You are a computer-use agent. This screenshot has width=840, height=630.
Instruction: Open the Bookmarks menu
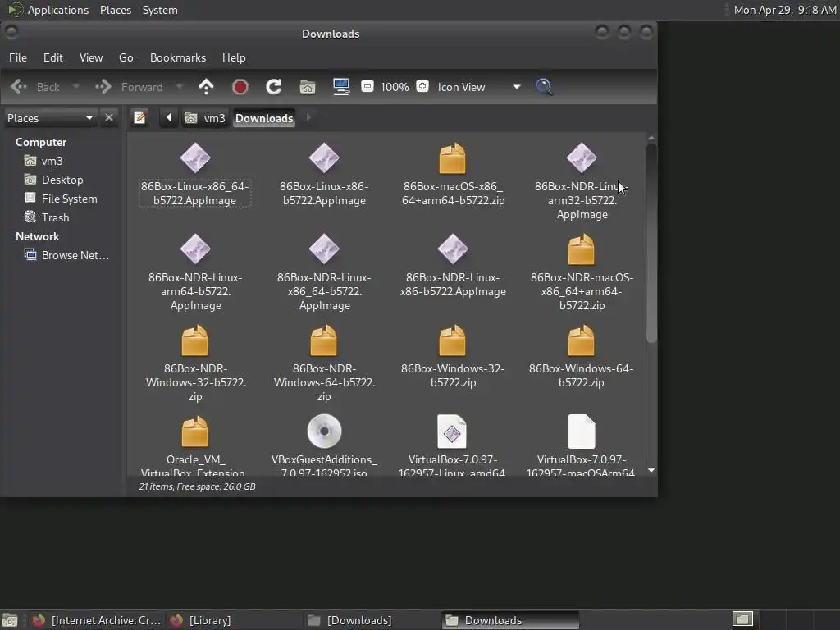coord(178,57)
